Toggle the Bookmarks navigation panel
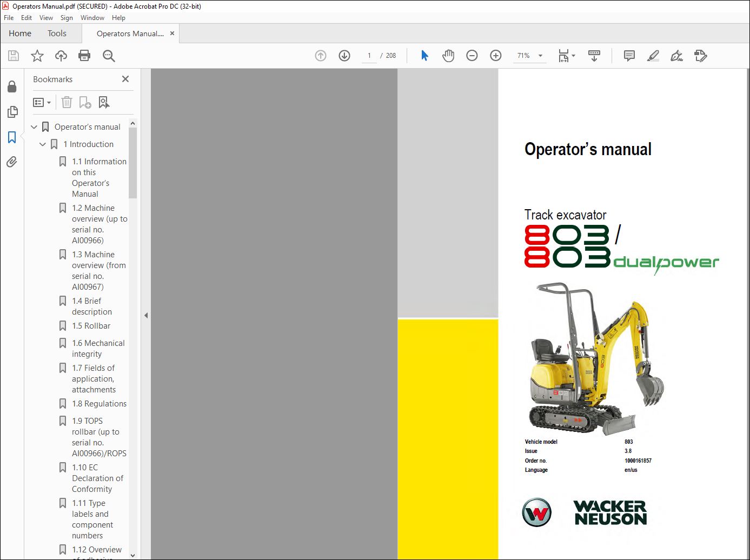Viewport: 750px width, 560px height. [12, 137]
